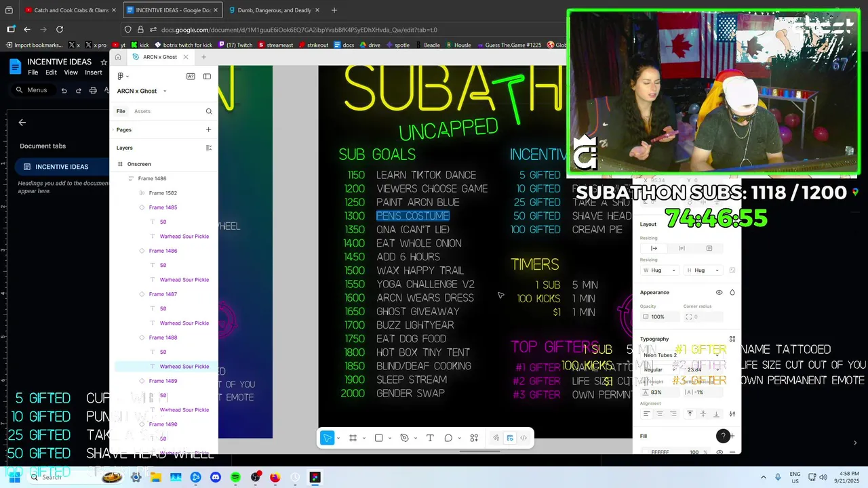Toggle the Figma sidebar minimize icon
Screen dimensions: 868x488
coord(207,76)
